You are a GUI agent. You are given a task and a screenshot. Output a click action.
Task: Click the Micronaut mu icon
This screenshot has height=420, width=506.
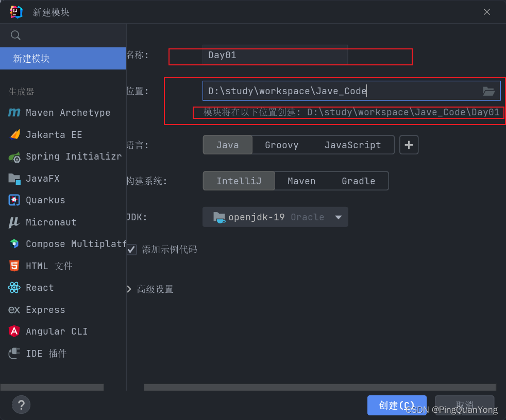14,222
